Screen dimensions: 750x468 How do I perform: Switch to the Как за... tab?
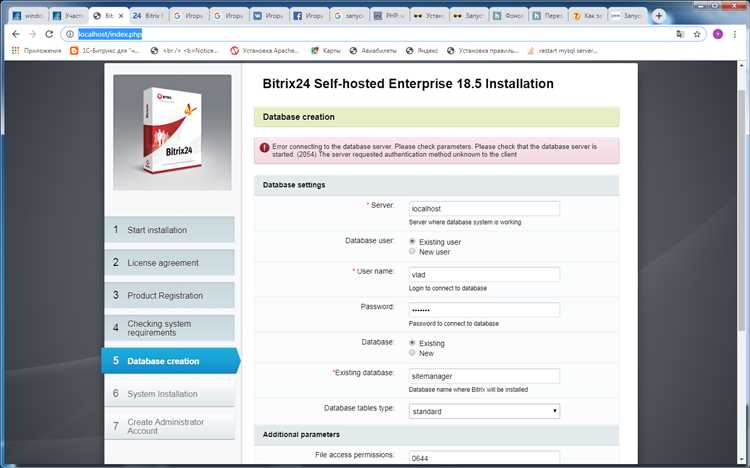tap(587, 16)
